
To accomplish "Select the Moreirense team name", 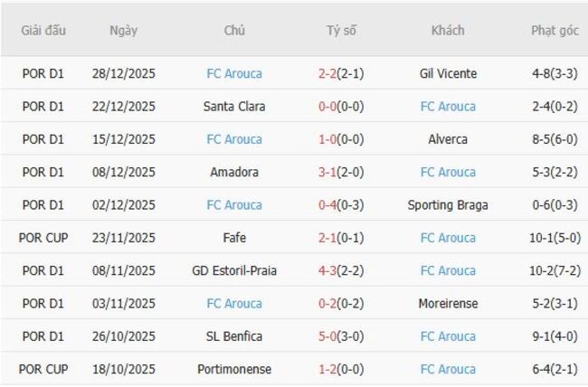I will (448, 304).
